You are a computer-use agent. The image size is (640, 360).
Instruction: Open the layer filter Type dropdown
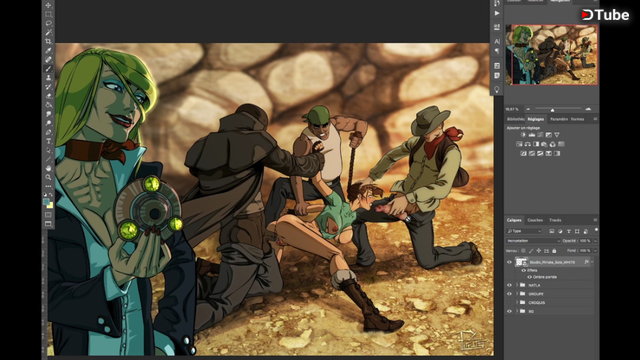click(x=524, y=231)
